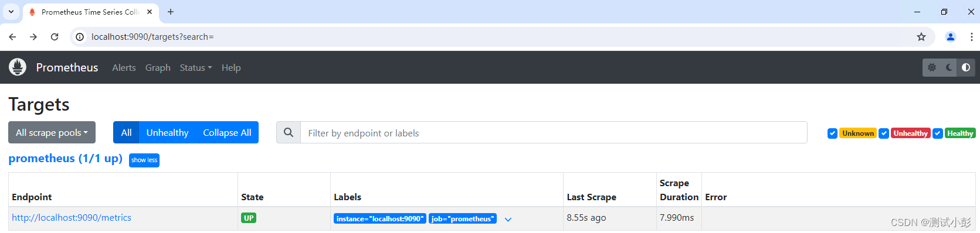This screenshot has height=233, width=980.
Task: Click the UP state badge
Action: tap(249, 218)
